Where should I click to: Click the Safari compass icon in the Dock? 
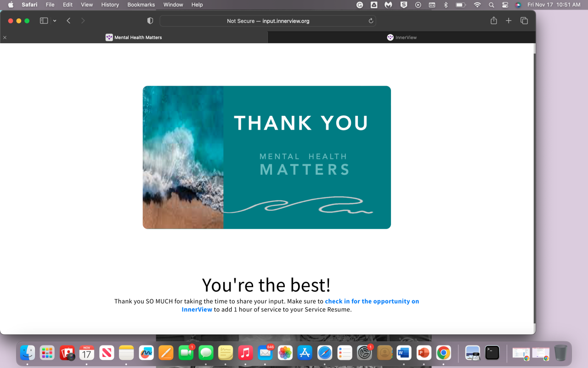click(325, 353)
